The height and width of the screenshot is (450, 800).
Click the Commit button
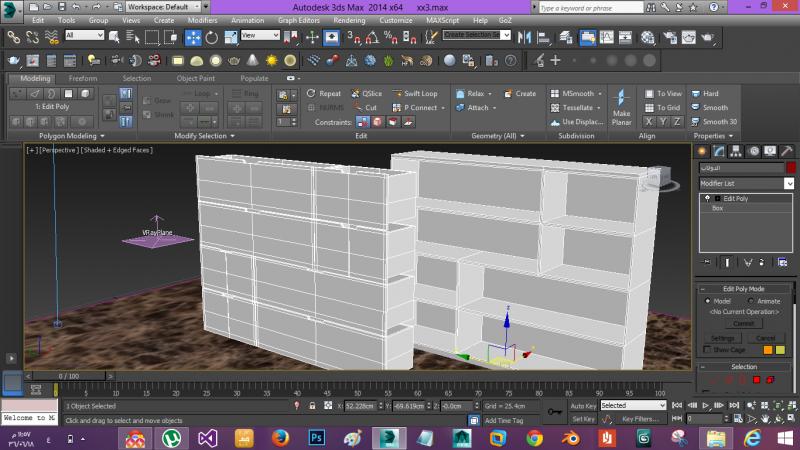click(x=742, y=323)
